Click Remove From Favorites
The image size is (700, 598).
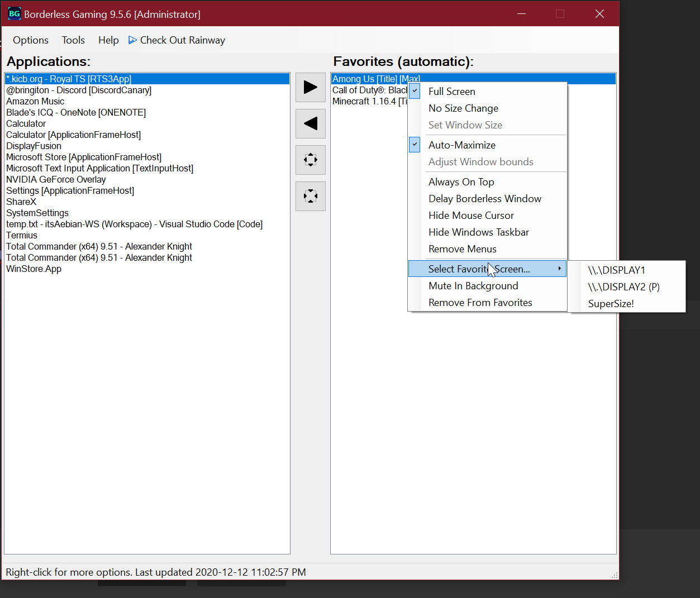[480, 303]
